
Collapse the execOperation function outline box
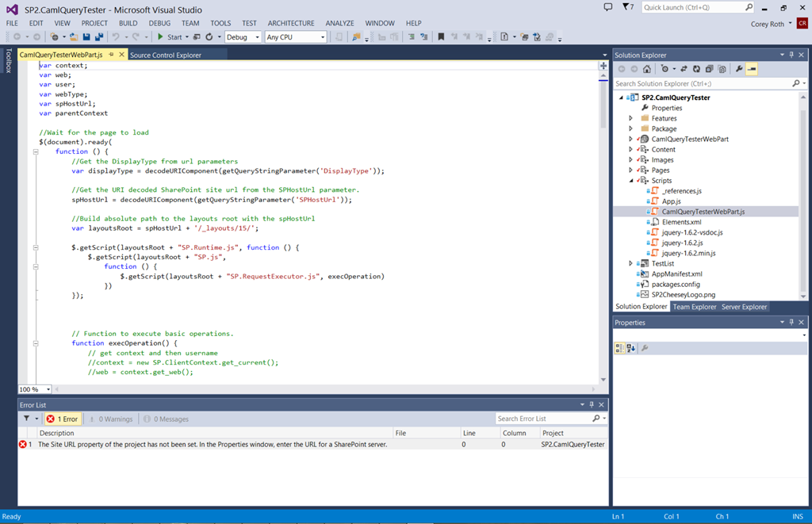(36, 343)
